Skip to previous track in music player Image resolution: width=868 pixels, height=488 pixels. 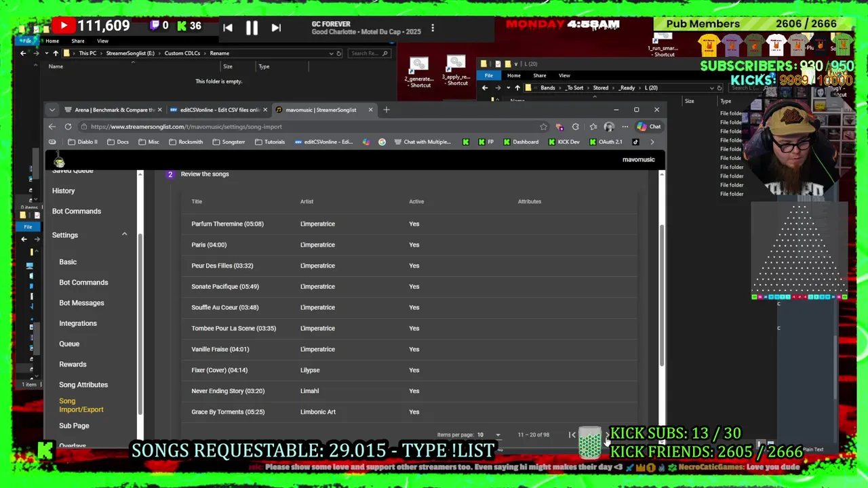[228, 28]
